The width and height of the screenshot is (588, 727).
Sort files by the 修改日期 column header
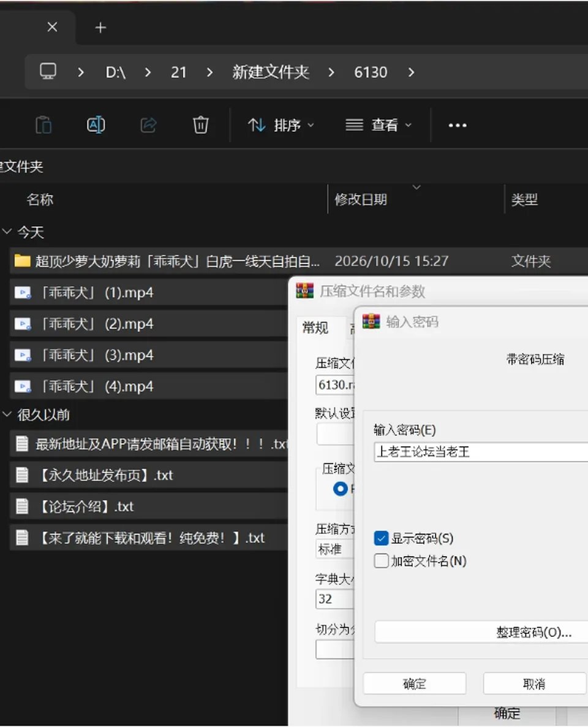click(x=361, y=200)
